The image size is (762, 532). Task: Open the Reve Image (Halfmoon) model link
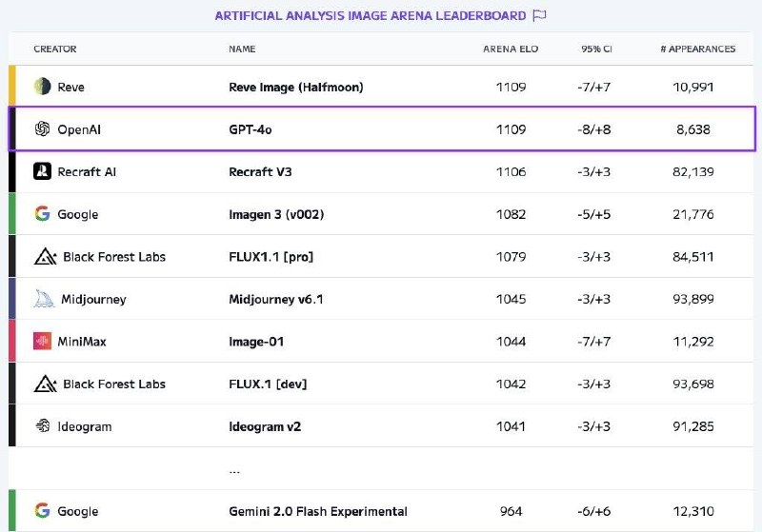click(296, 87)
